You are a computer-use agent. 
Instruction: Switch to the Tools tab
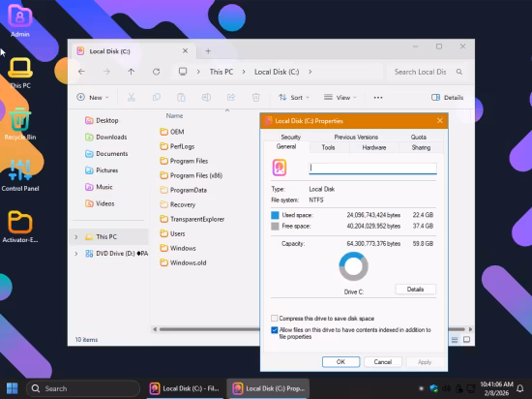tap(328, 147)
